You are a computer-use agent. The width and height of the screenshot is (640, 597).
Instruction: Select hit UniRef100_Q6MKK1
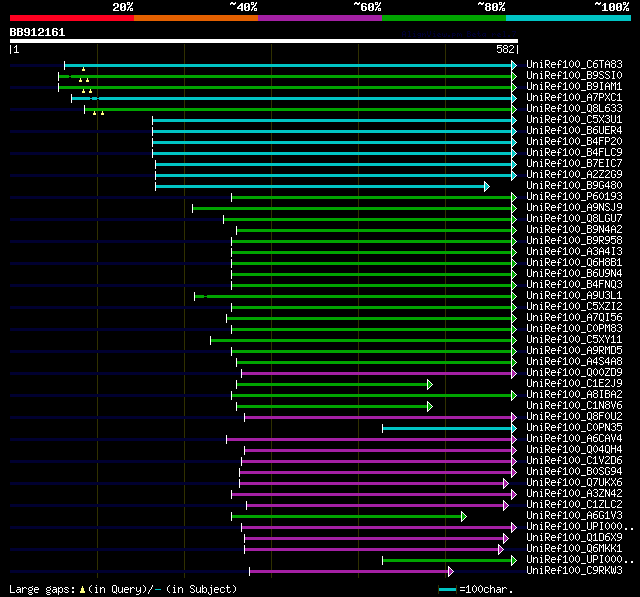[574, 549]
